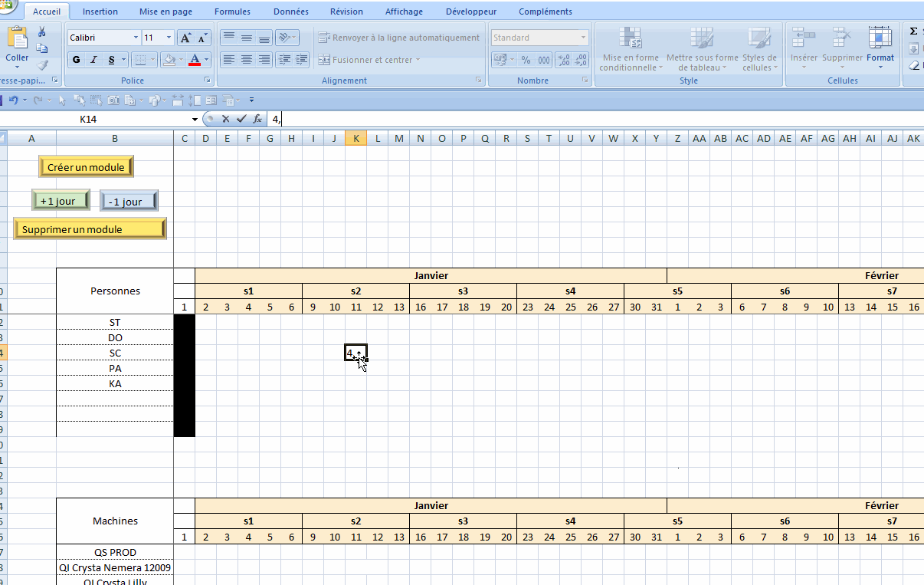Switch to the Insertion ribbon tab
This screenshot has height=585, width=924.
tap(100, 12)
